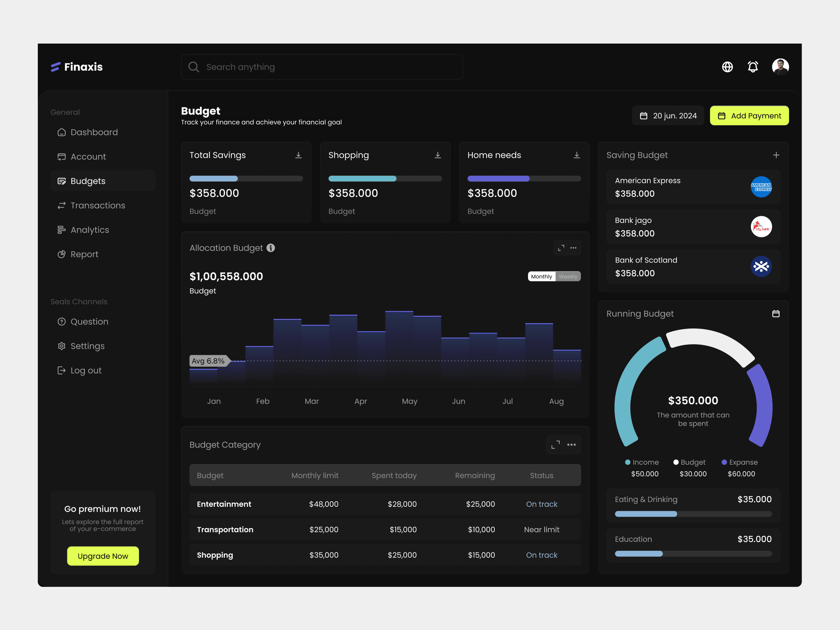The width and height of the screenshot is (840, 630).
Task: Expand the Allocation Budget chart
Action: click(x=561, y=248)
